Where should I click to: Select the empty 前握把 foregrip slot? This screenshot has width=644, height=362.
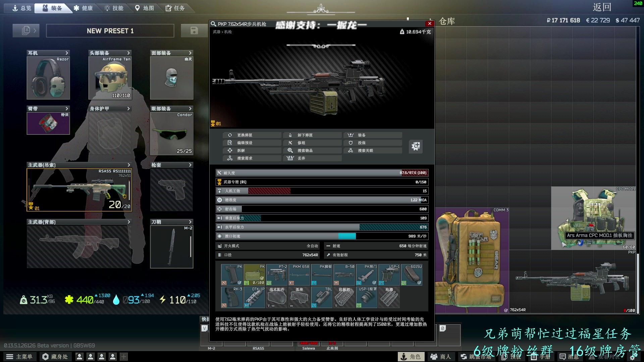coord(344,297)
